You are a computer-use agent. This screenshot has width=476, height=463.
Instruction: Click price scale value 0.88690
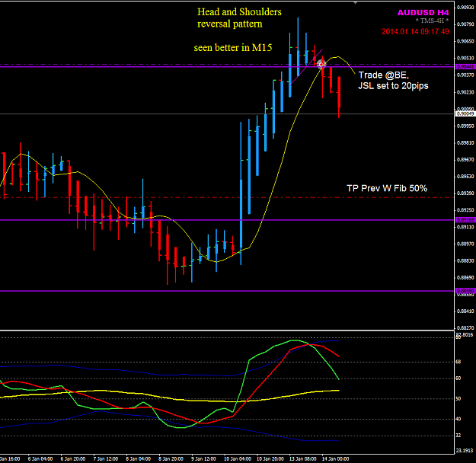pyautogui.click(x=465, y=277)
